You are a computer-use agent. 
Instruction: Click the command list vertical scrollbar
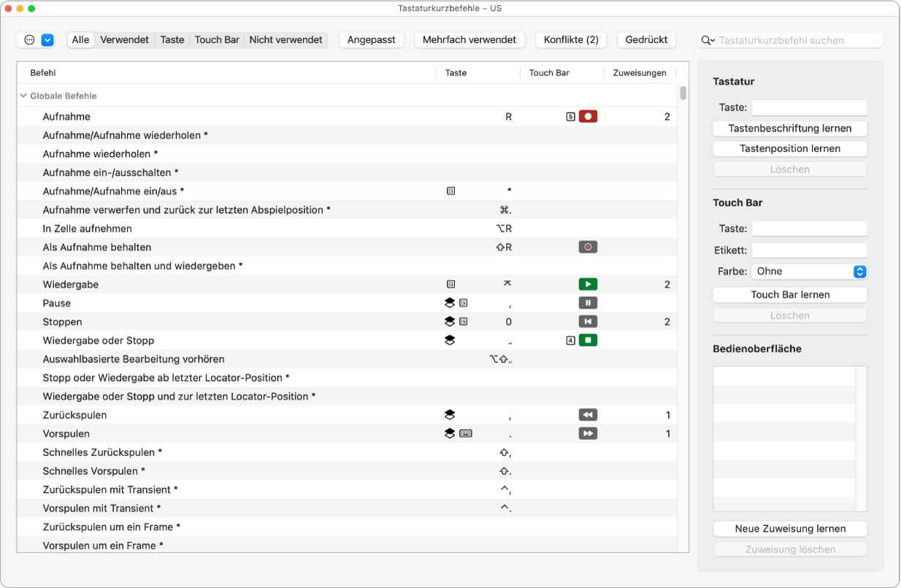pyautogui.click(x=683, y=93)
